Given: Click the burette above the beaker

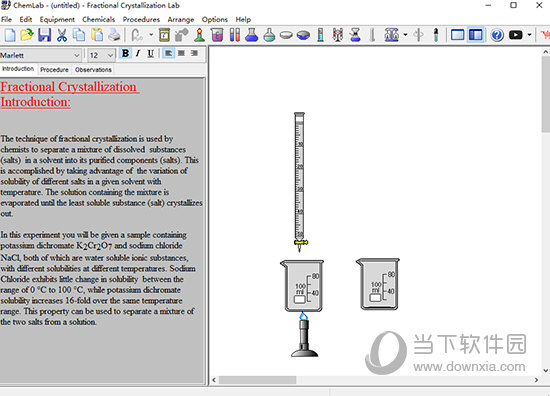Looking at the screenshot, I should (300, 182).
